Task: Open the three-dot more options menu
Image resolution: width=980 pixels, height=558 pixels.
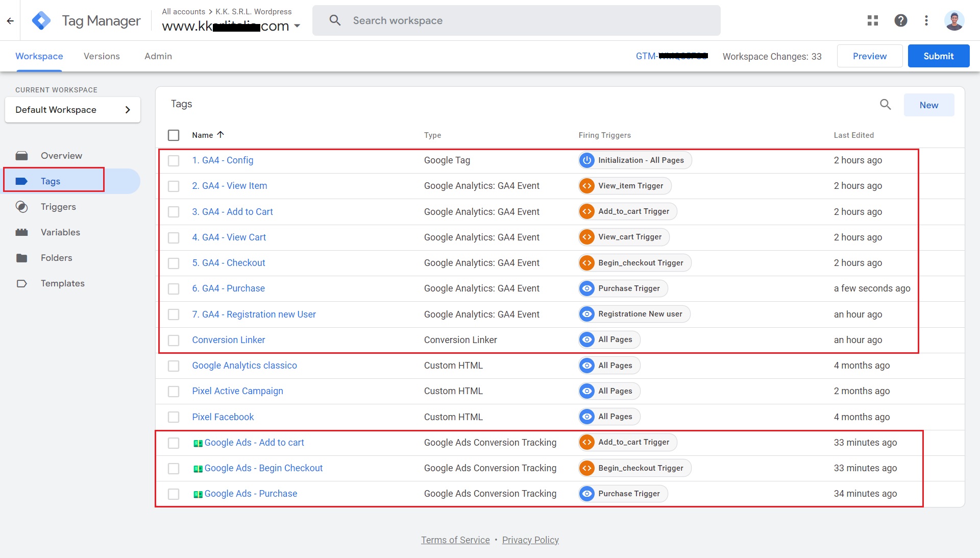Action: 926,20
